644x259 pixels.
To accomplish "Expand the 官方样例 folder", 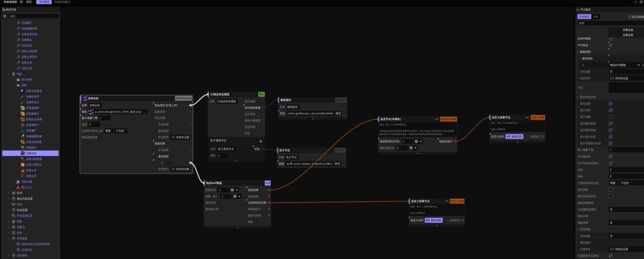I will [x=14, y=80].
